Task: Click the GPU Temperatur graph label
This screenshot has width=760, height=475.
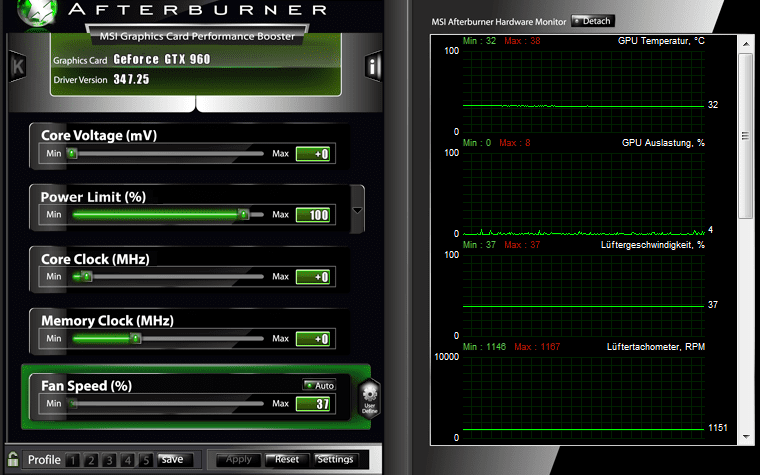Action: 661,41
